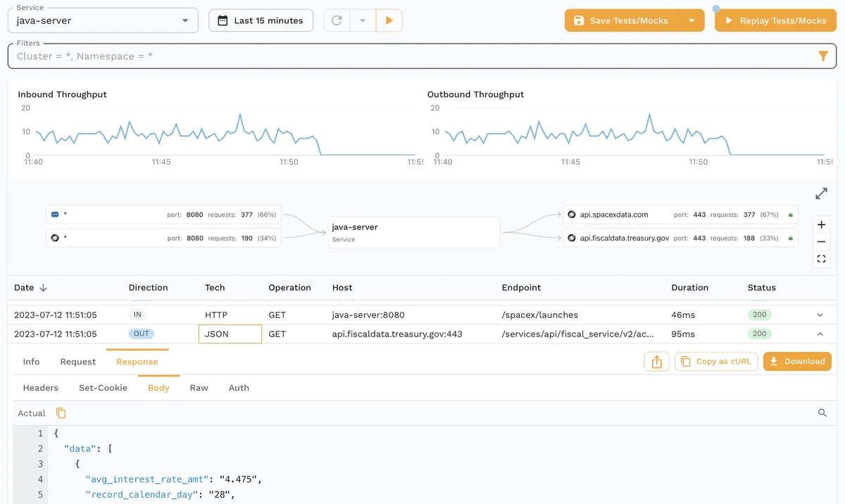Click the calendar icon in Last 15 minutes
The height and width of the screenshot is (504, 845).
222,20
